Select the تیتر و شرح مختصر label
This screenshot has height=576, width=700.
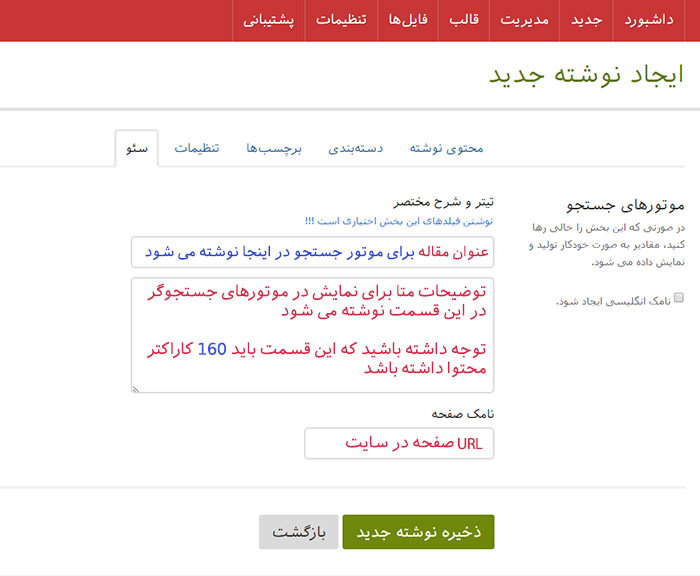pos(443,203)
